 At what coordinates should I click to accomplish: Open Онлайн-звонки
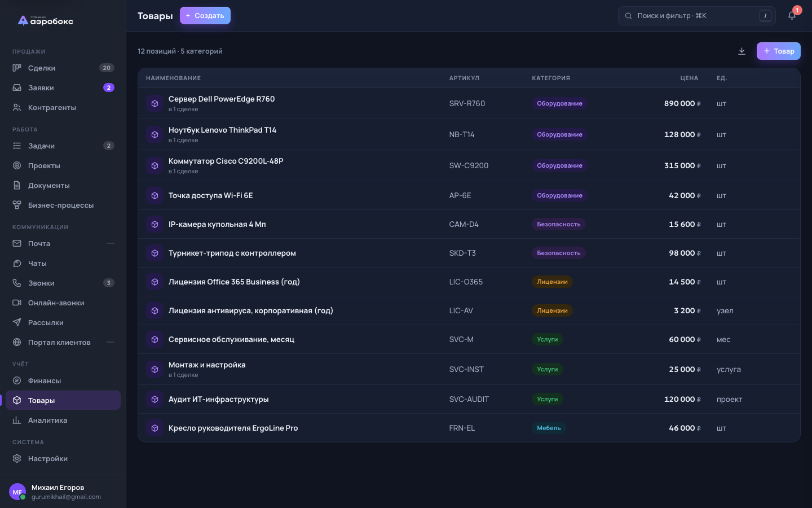click(63, 303)
